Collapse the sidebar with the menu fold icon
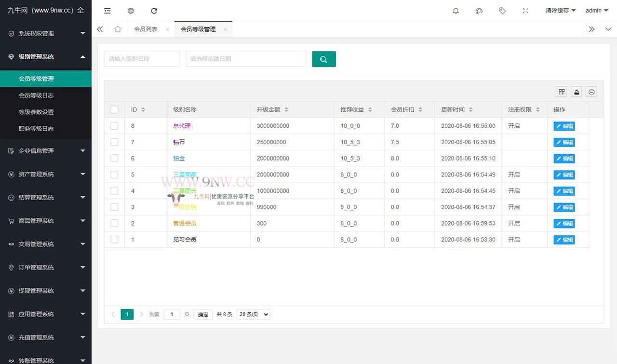 point(107,11)
